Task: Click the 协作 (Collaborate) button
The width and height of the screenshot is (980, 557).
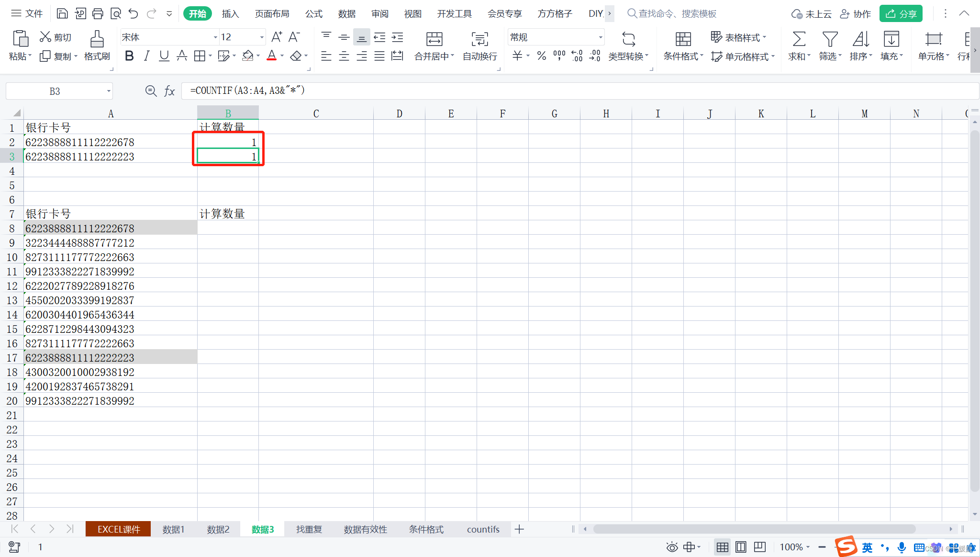Action: click(856, 13)
